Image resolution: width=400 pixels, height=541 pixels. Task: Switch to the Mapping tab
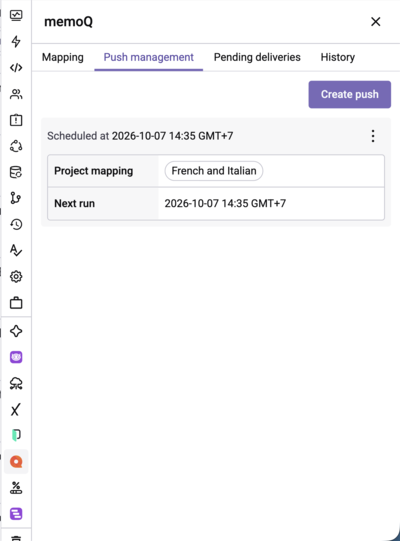63,57
